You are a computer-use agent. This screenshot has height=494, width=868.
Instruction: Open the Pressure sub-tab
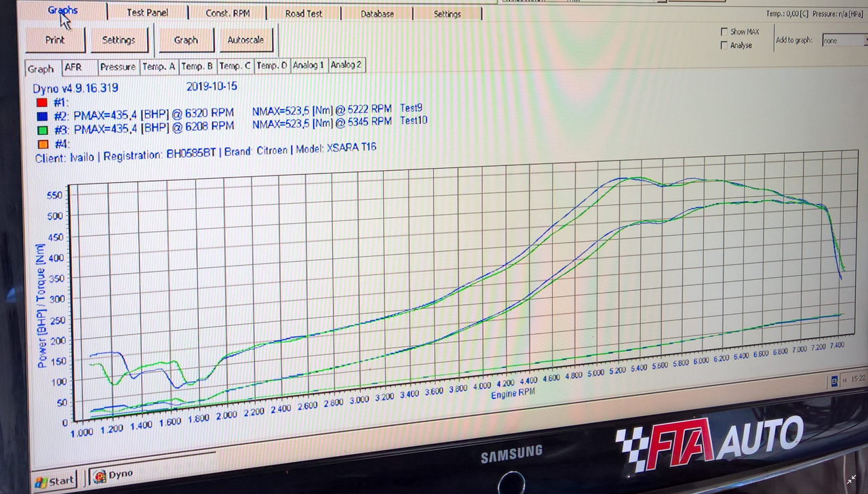coord(118,67)
